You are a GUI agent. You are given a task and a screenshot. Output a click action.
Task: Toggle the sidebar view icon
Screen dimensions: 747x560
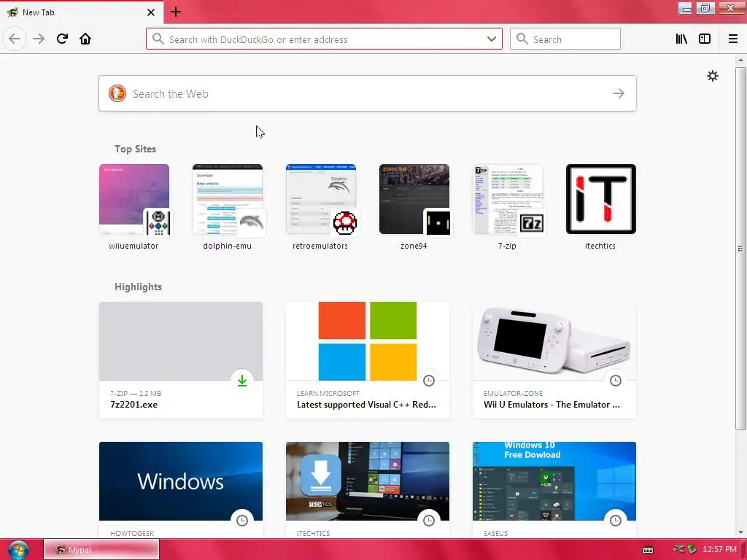(x=704, y=39)
